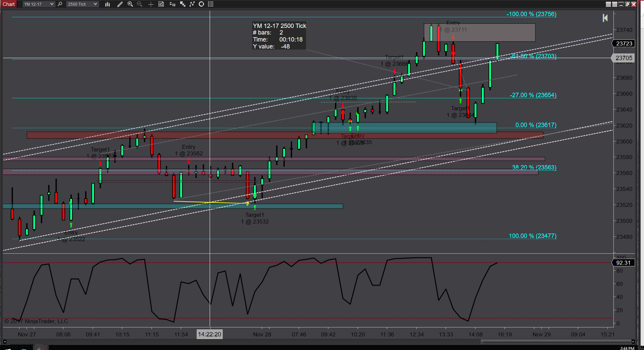644x350 pixels.
Task: Open the Data Box icon
Action: (x=161, y=4)
